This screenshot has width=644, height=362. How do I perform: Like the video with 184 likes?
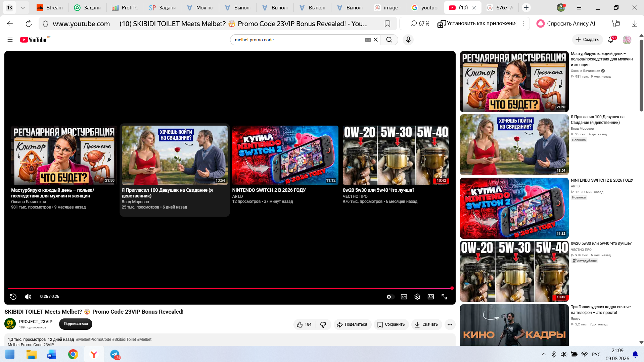point(304,324)
